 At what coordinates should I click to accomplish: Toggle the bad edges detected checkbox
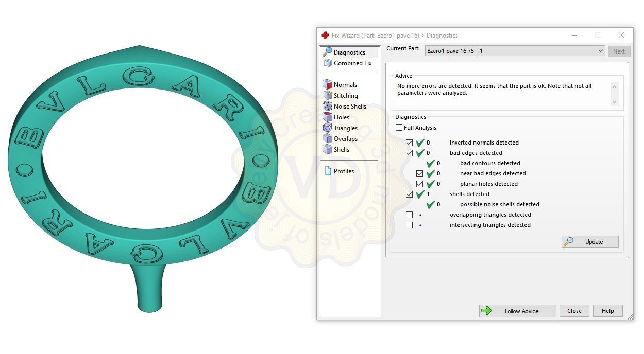pyautogui.click(x=410, y=153)
